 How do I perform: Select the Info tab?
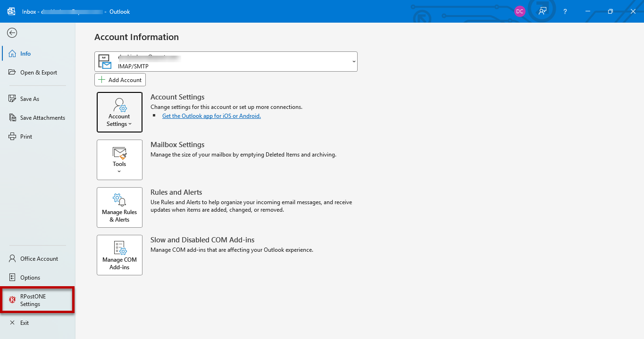[x=37, y=54]
